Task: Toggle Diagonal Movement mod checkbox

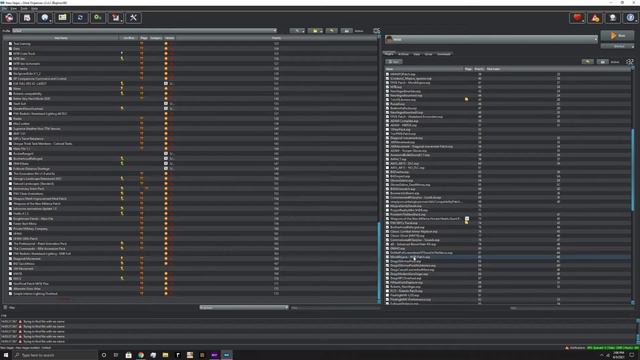Action: coord(10,259)
